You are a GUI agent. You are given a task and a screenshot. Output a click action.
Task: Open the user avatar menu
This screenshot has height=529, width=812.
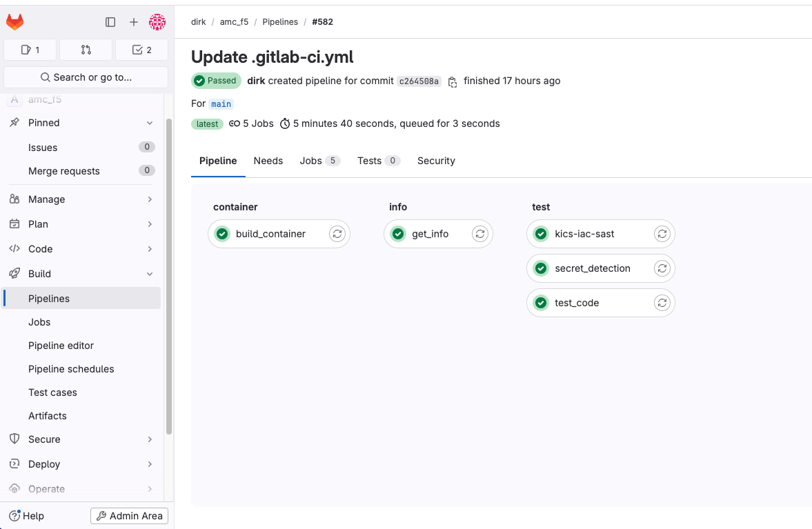(157, 22)
